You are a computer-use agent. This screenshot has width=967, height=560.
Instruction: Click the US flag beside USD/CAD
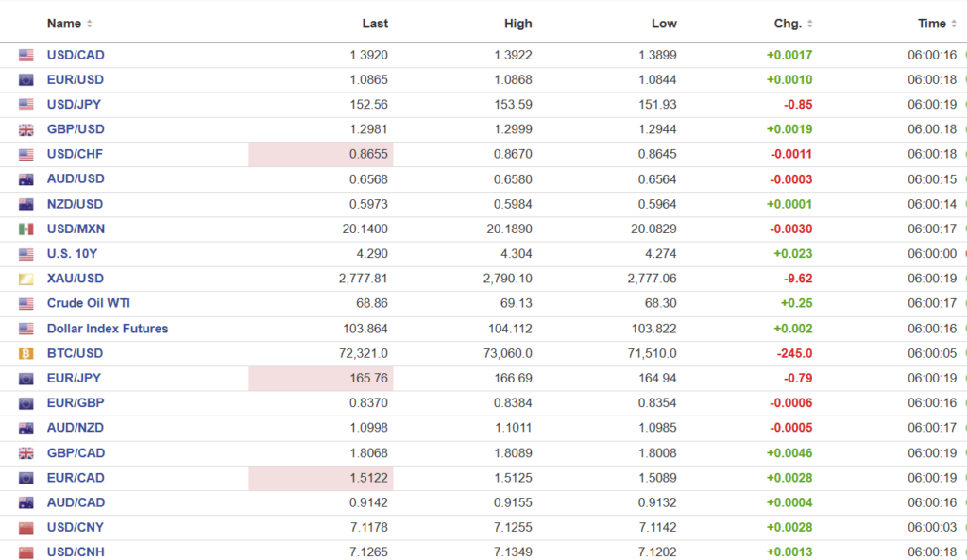pyautogui.click(x=25, y=56)
